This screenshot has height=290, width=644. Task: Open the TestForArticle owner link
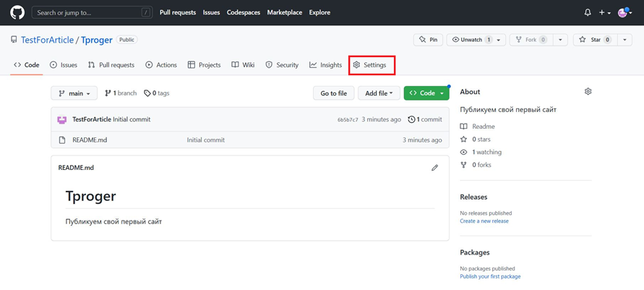(x=47, y=40)
